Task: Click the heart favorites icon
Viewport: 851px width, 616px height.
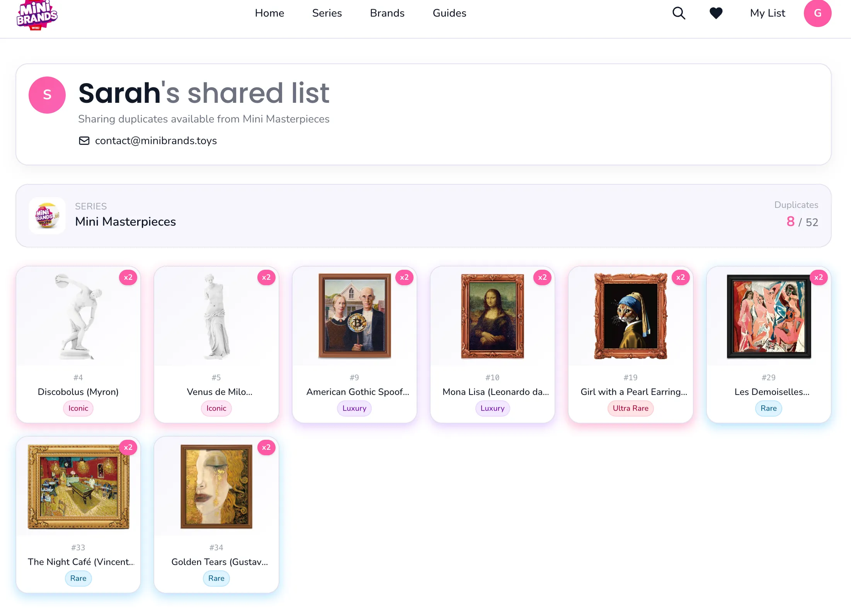Action: pyautogui.click(x=716, y=13)
